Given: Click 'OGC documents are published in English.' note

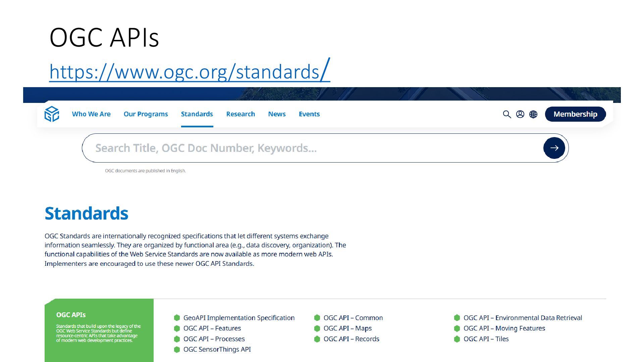Looking at the screenshot, I should coord(145,171).
